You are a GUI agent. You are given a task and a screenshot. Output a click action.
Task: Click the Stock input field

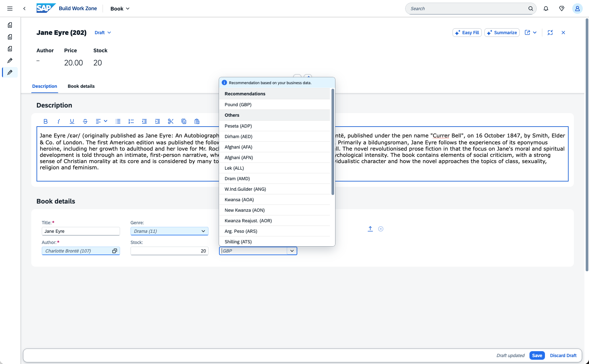tap(169, 251)
